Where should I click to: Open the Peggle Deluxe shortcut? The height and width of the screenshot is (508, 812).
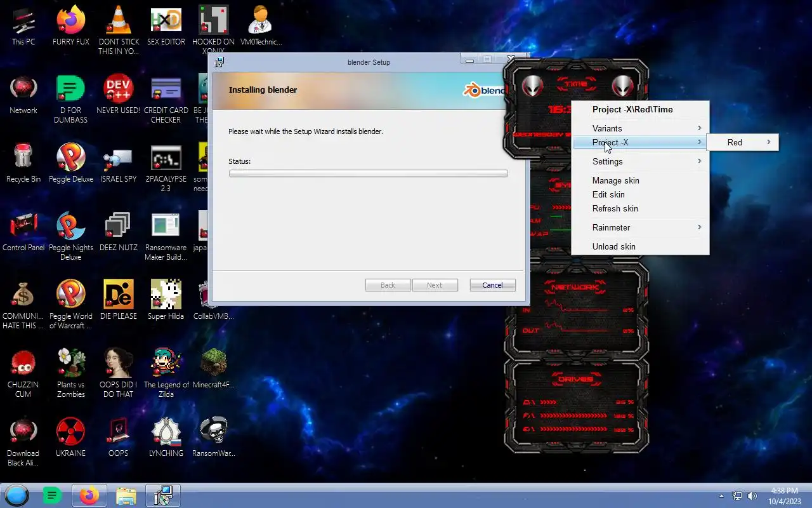[71, 163]
